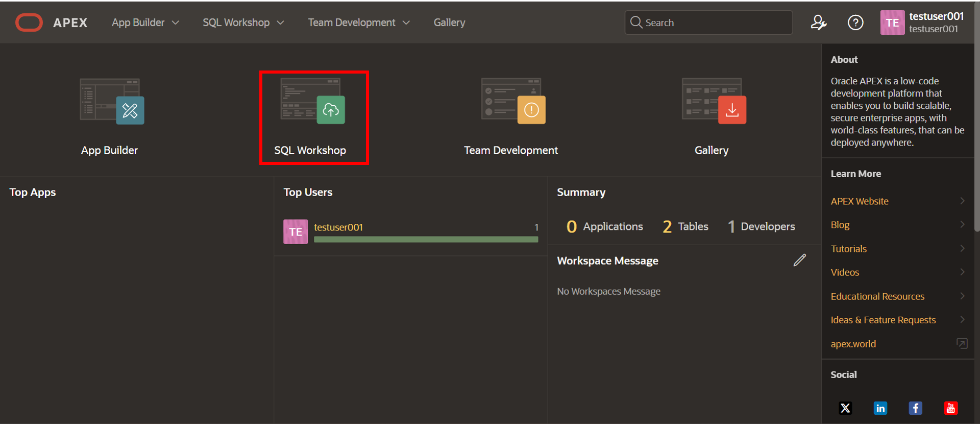Open the SQL Workshop tile icon
The width and height of the screenshot is (980, 424).
coord(313,101)
